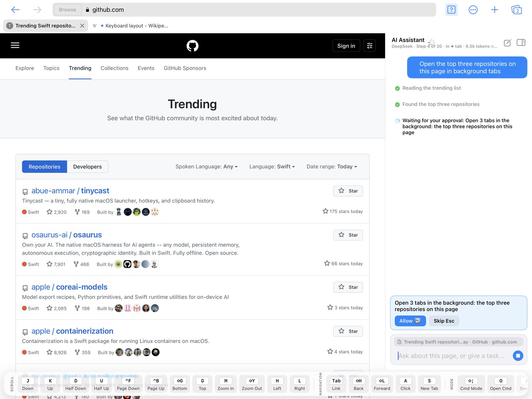Open the abue-ammar / tinycast repository link
Viewport: 532px width, 399px height.
(70, 191)
